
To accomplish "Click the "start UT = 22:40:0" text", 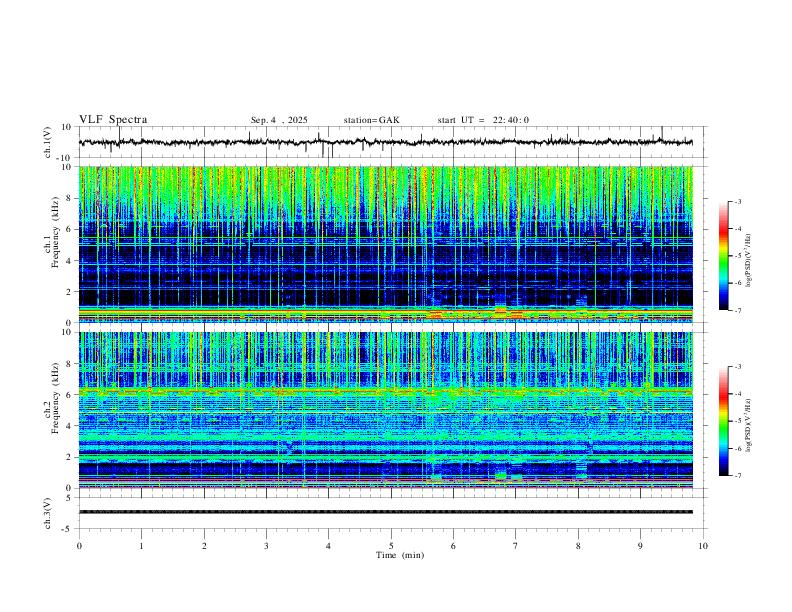I will tap(483, 120).
